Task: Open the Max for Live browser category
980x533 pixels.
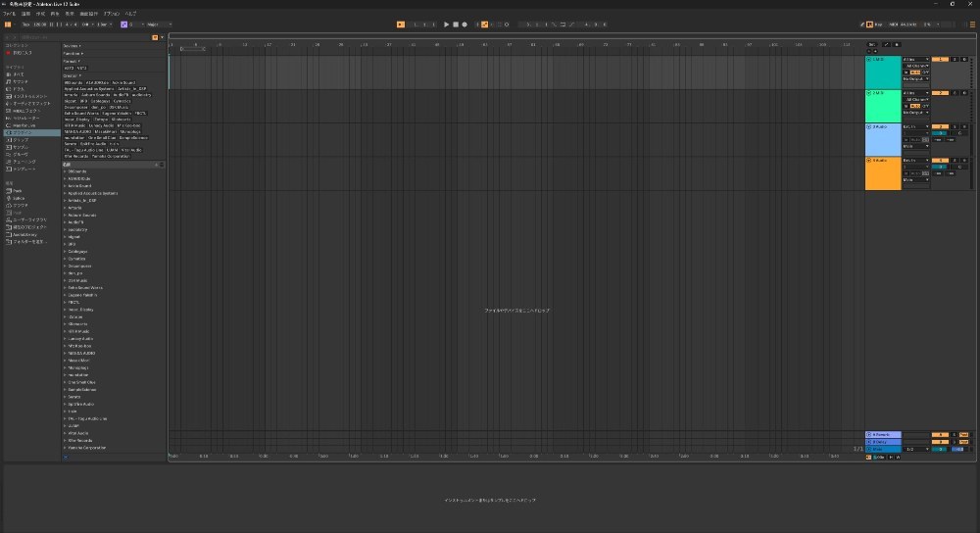Action: pos(22,125)
